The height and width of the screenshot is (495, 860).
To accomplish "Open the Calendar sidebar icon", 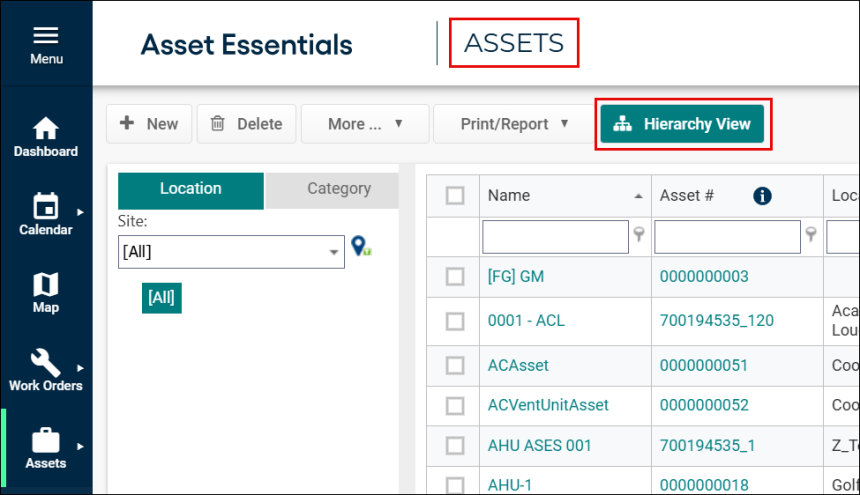I will [x=46, y=206].
